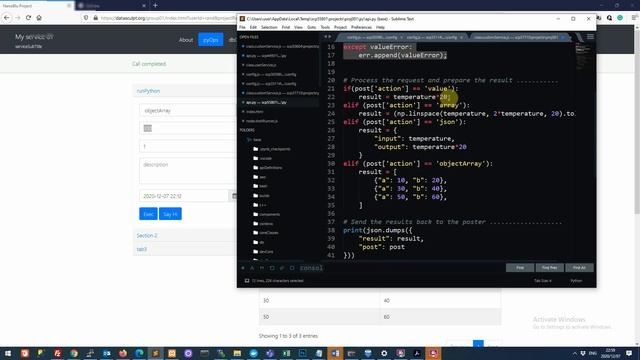Click the Find All button
Viewport: 640px width, 360px height.
click(579, 268)
